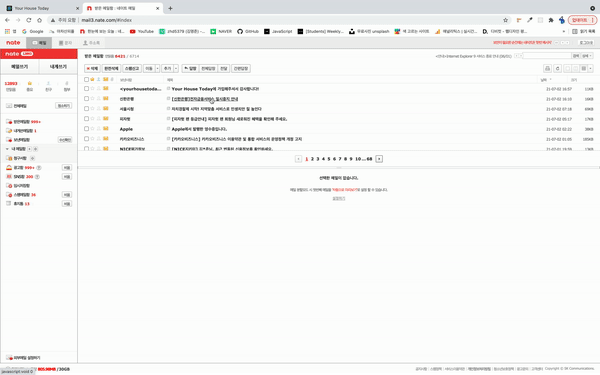Viewport: 600px width, 375px height.
Task: Click the browser reload button
Action: (29, 20)
